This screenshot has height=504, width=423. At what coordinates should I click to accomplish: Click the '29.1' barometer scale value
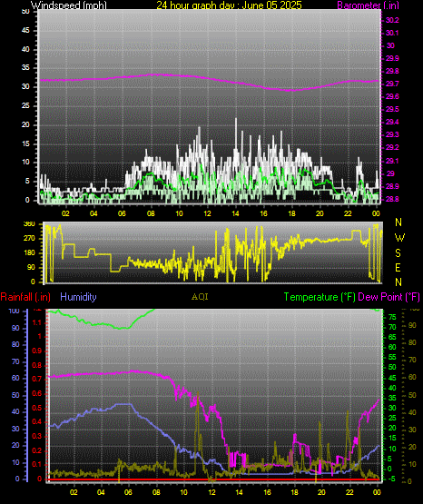point(392,161)
